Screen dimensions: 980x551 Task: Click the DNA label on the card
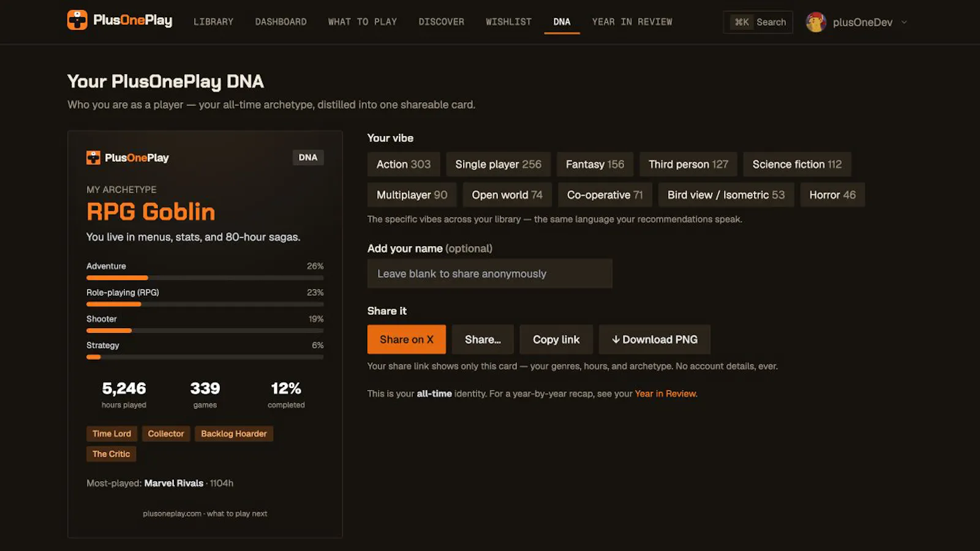pos(308,157)
